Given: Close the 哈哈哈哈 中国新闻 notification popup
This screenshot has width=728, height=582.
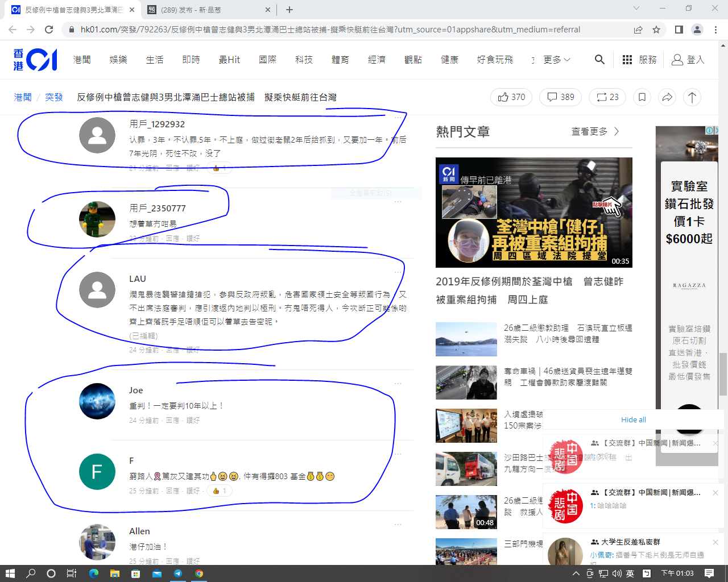Looking at the screenshot, I should pos(715,493).
